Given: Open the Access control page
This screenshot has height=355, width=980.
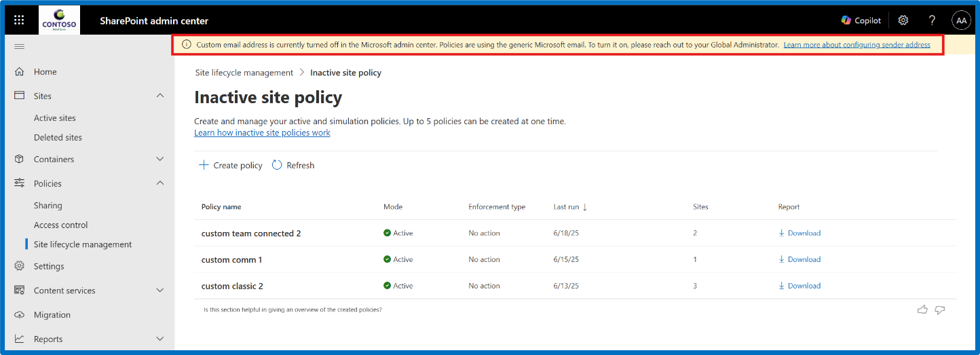Looking at the screenshot, I should point(61,225).
